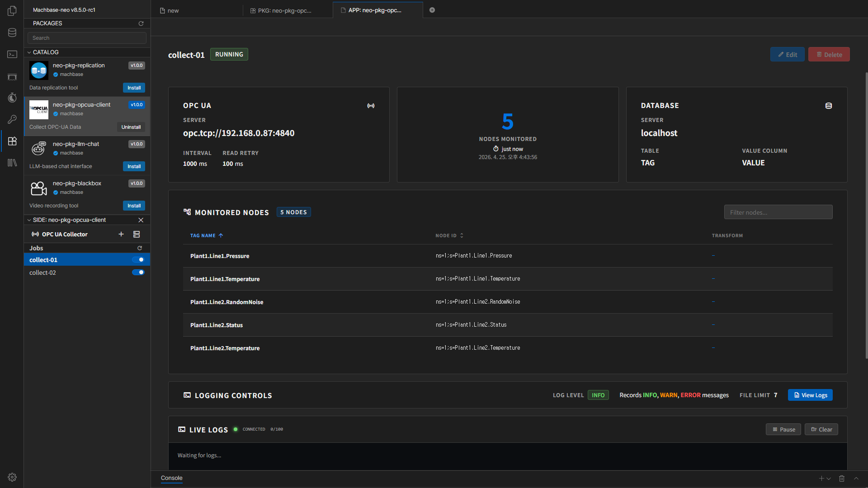Image resolution: width=868 pixels, height=488 pixels.
Task: Install neo-pkg-replication package
Action: [134, 88]
